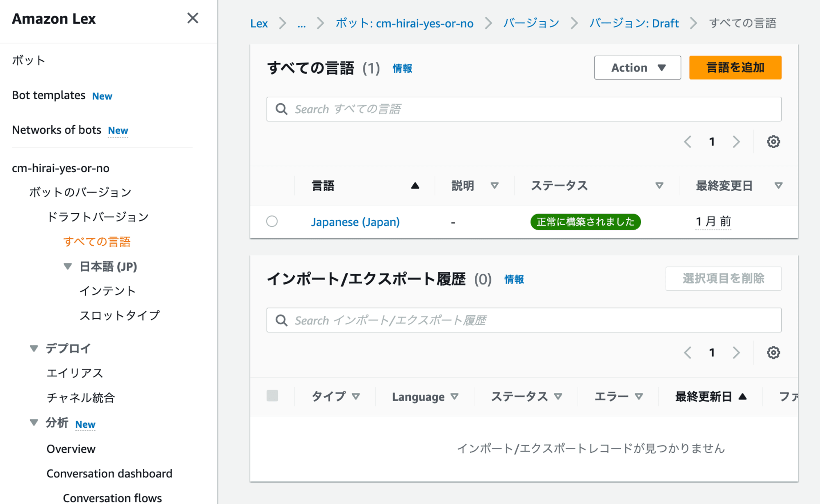
Task: Collapse the 日本語 (JP) tree node
Action: [68, 267]
